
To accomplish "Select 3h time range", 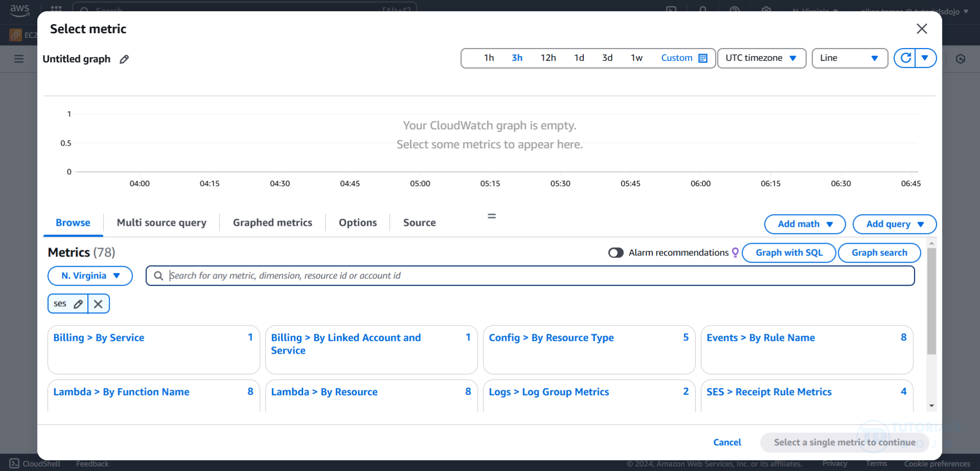I will (x=517, y=58).
